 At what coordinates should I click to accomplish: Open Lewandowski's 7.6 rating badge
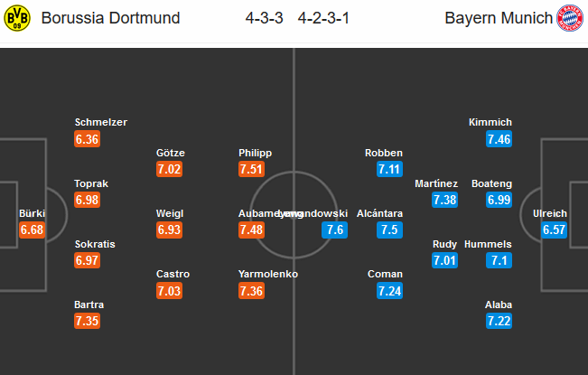(334, 230)
